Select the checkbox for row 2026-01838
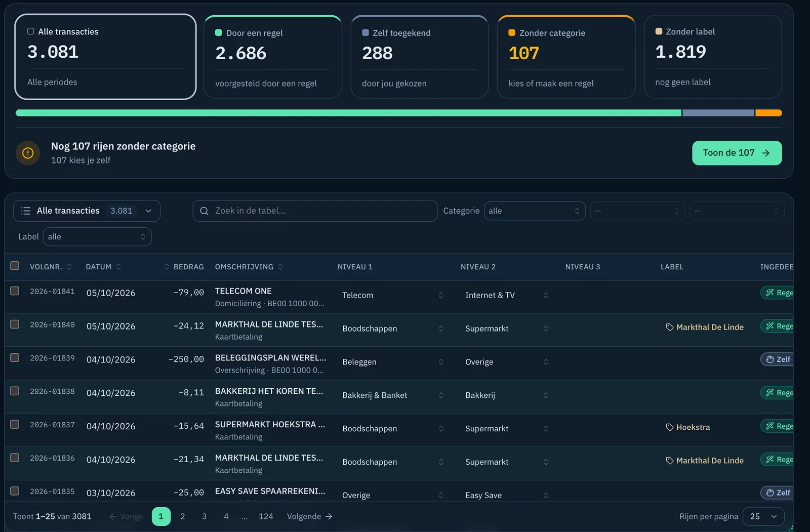This screenshot has height=532, width=810. tap(15, 391)
